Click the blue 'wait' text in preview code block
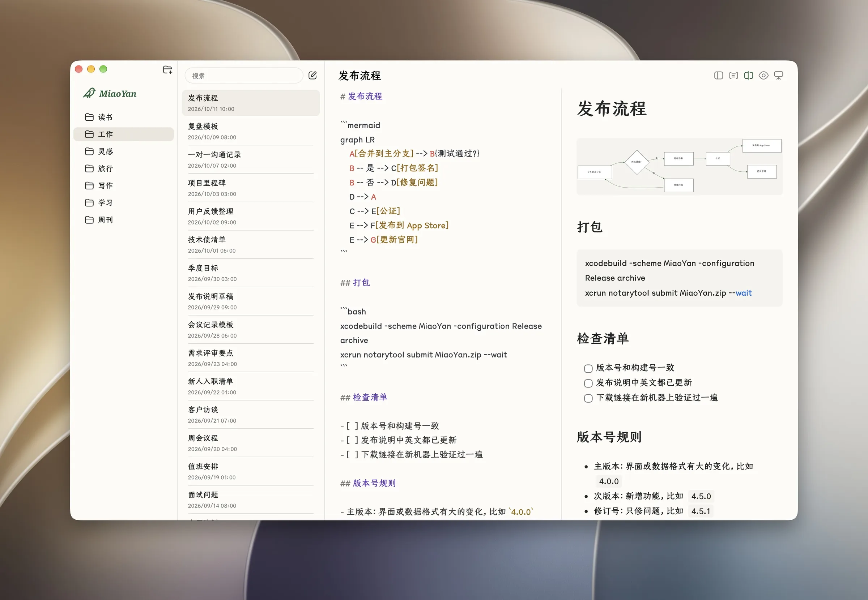Image resolution: width=868 pixels, height=600 pixels. (744, 293)
